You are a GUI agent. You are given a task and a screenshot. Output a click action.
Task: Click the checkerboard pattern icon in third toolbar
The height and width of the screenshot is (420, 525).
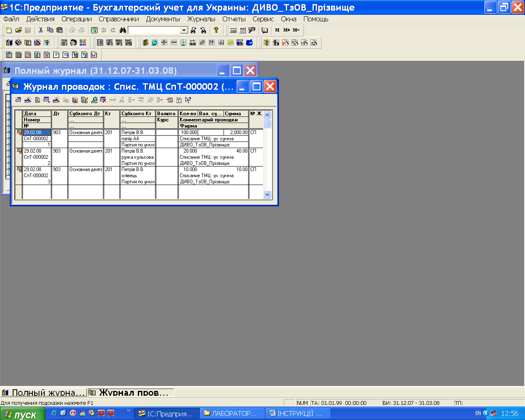(x=18, y=55)
